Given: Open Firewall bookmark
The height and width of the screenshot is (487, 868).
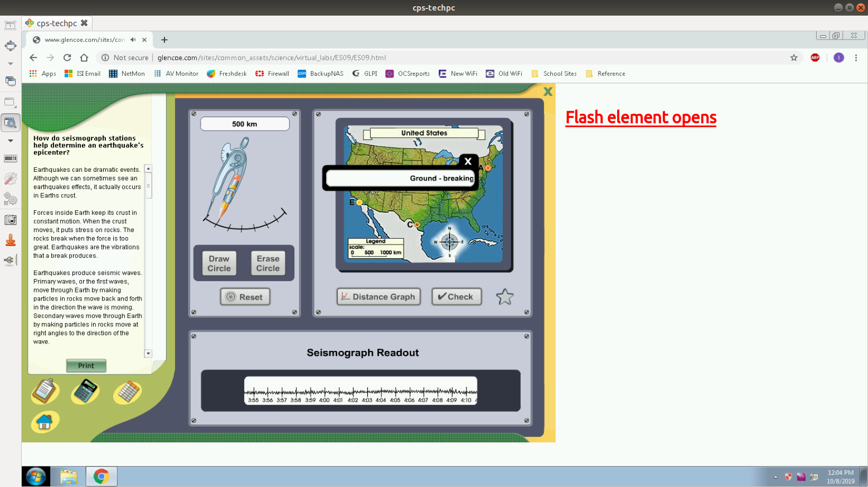Looking at the screenshot, I should (272, 74).
